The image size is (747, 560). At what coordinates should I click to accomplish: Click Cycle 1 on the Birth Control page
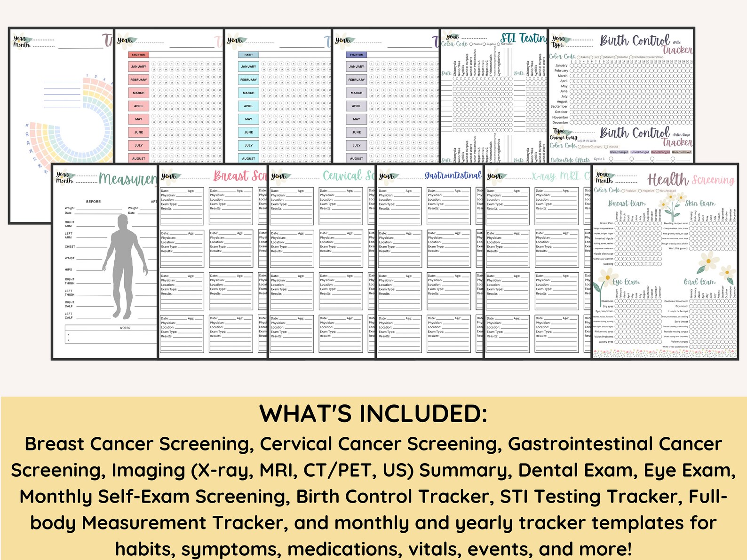pos(599,159)
